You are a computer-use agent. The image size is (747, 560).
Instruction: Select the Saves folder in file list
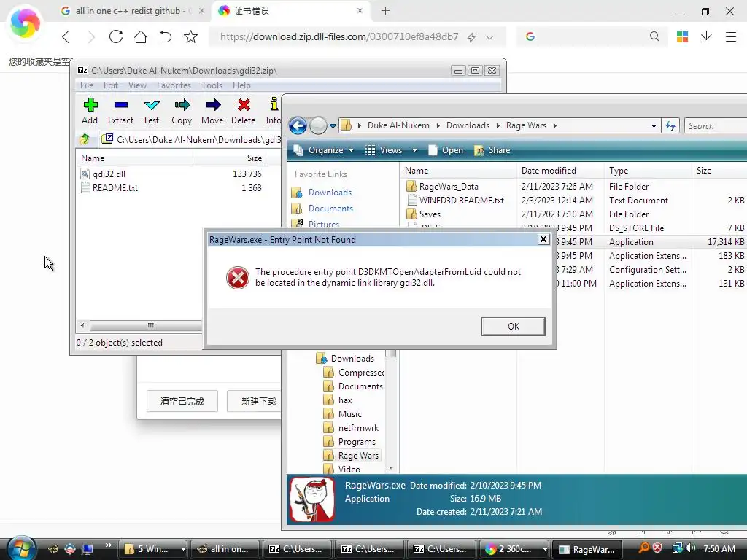tap(430, 214)
